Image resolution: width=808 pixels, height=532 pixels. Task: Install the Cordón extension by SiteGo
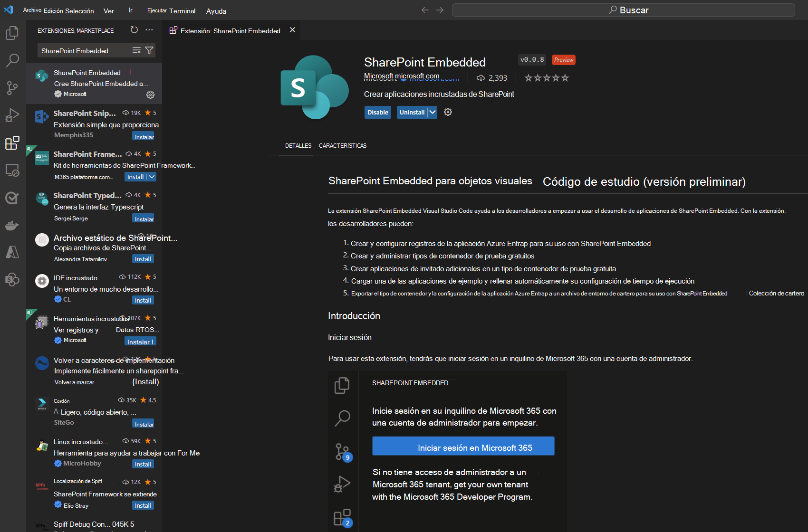(x=143, y=424)
